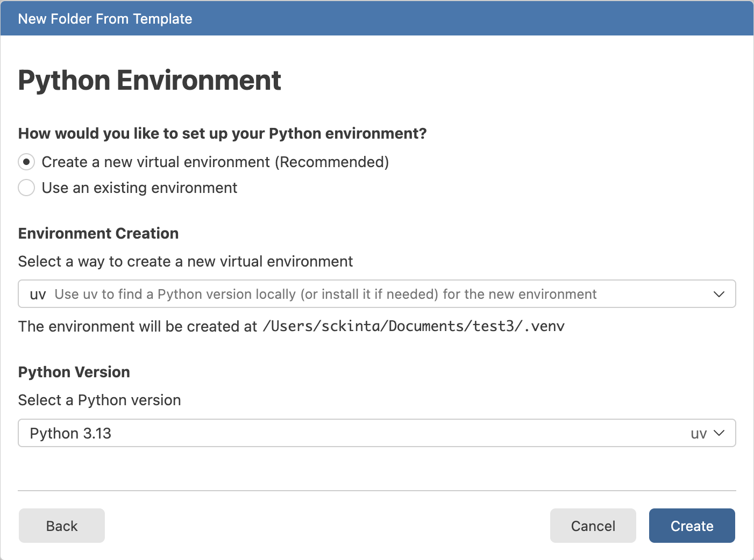The image size is (754, 560).
Task: Click the chevron on the uv creation dropdown
Action: [719, 294]
